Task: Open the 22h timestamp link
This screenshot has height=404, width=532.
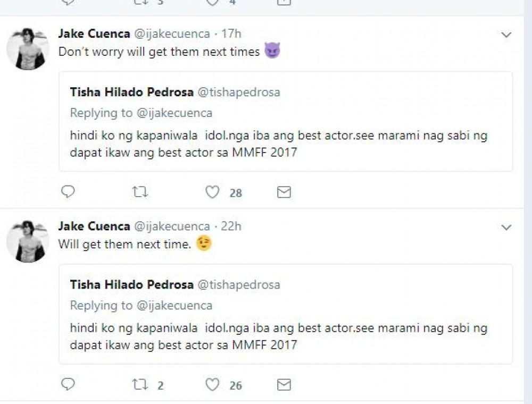Action: click(x=231, y=226)
